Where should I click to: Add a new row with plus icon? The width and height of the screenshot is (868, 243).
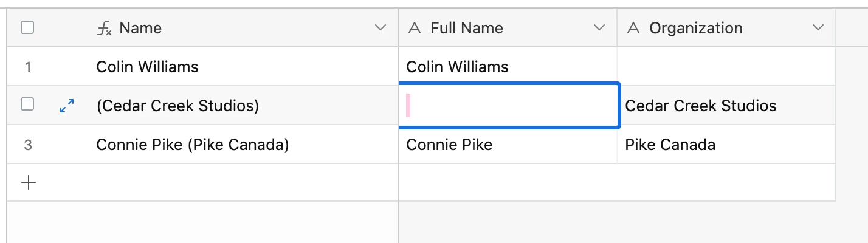(28, 182)
